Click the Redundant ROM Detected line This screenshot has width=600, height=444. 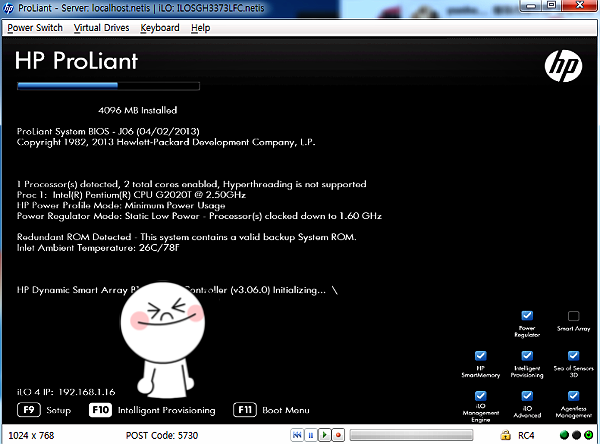pos(186,237)
